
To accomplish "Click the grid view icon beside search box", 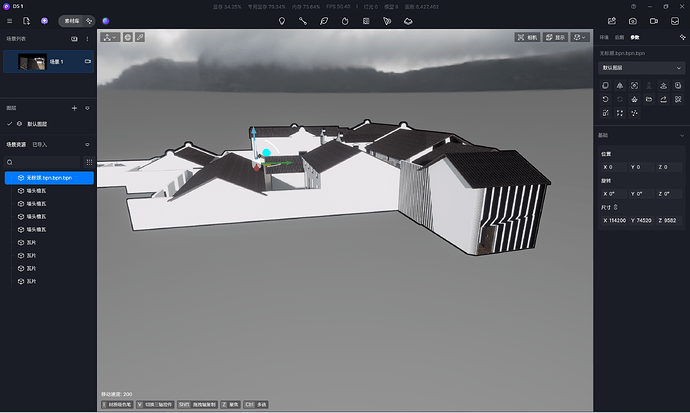I will (89, 161).
